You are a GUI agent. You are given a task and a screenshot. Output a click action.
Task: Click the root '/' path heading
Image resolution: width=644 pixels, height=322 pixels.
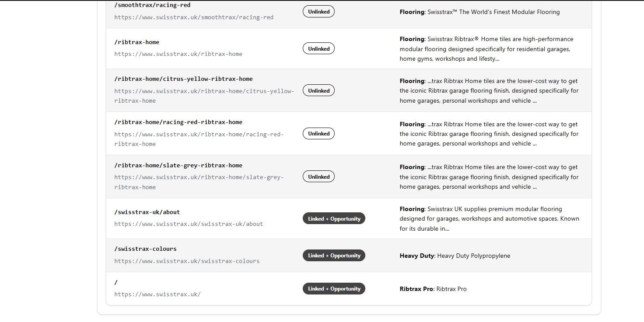[x=116, y=283]
